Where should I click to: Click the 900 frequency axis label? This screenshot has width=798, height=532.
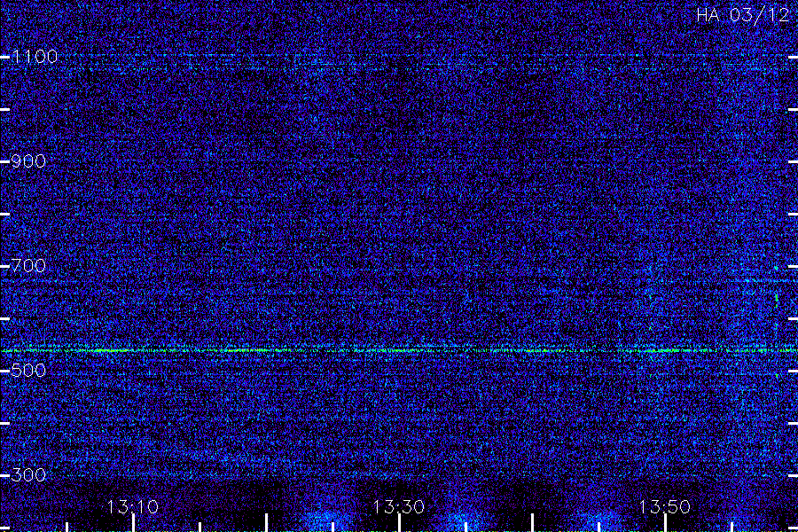pyautogui.click(x=28, y=161)
